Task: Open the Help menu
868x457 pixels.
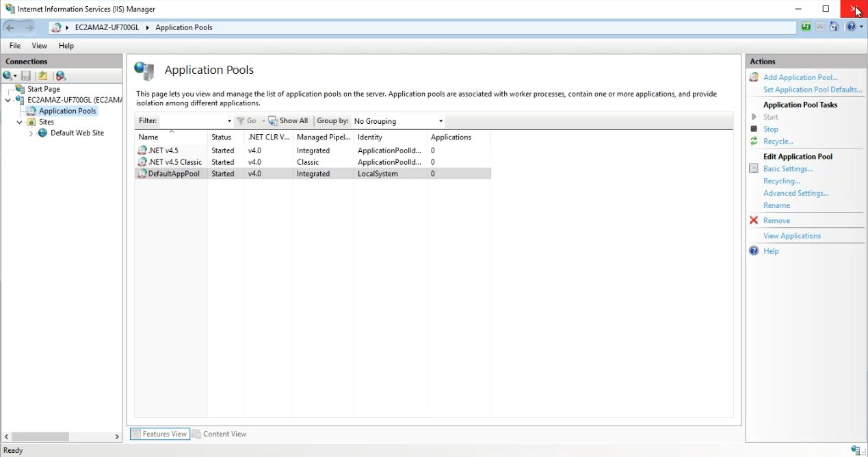Action: 66,46
